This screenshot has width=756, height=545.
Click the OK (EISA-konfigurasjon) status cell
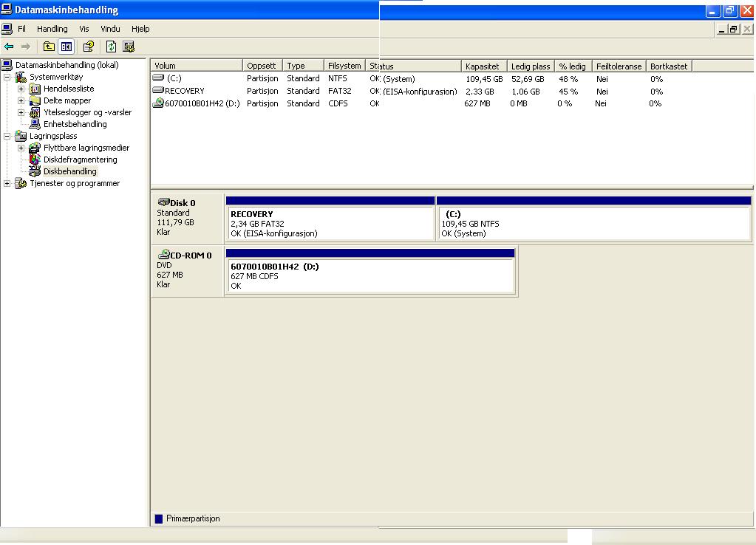click(413, 92)
